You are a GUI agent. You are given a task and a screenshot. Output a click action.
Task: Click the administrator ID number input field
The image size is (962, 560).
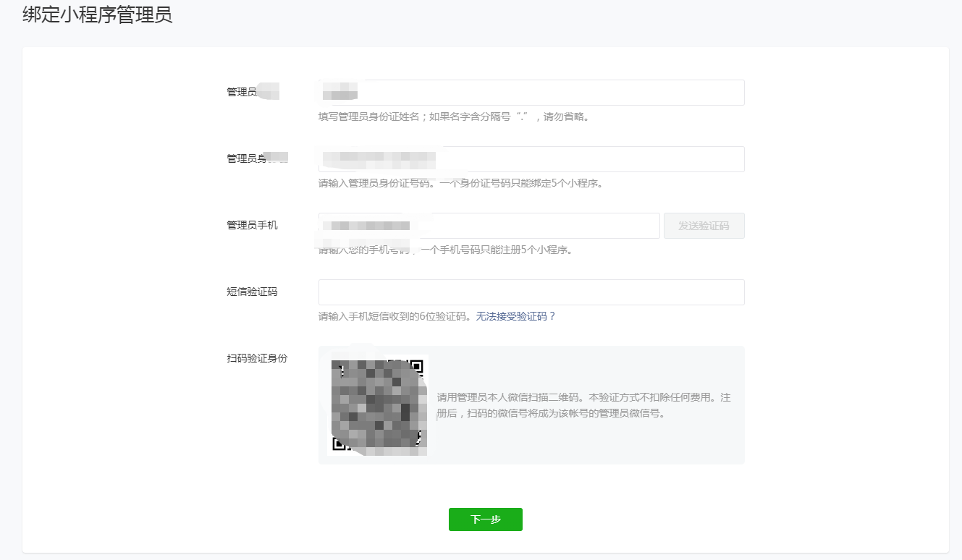click(x=531, y=159)
